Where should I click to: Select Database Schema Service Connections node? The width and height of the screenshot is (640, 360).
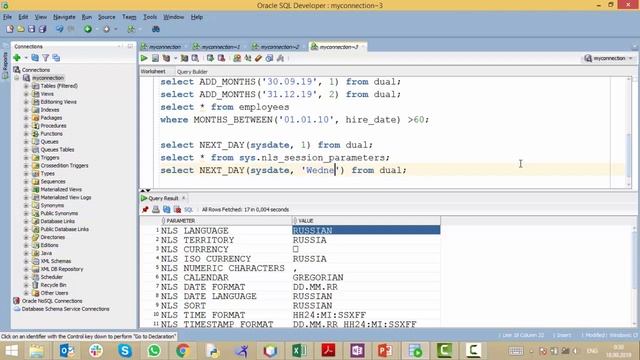coord(65,309)
